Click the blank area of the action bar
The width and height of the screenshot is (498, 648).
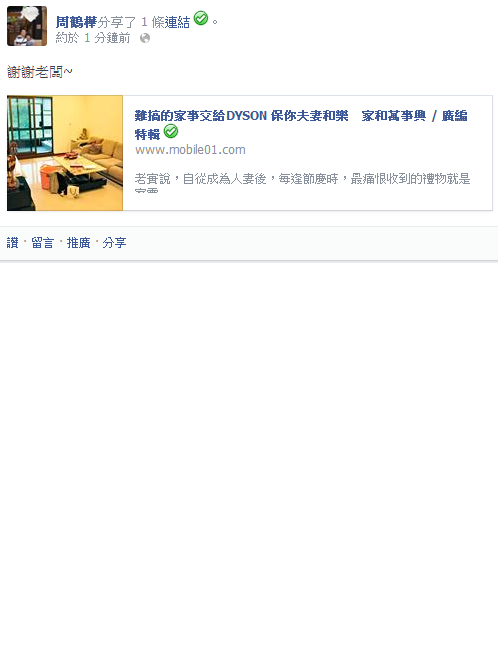[310, 243]
